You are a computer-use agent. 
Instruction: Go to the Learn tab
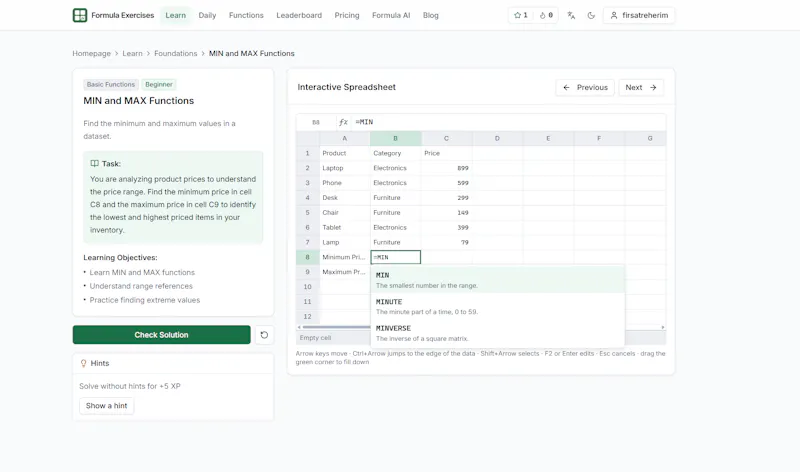[x=176, y=15]
